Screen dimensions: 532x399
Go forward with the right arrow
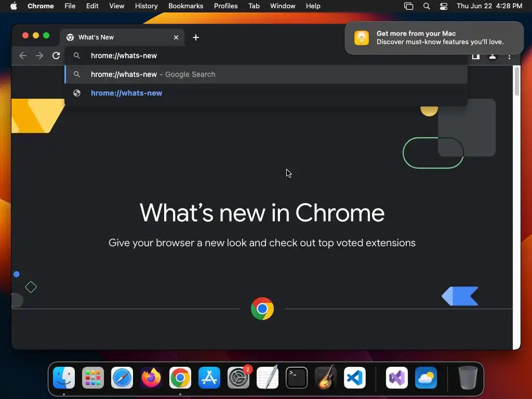coord(39,56)
